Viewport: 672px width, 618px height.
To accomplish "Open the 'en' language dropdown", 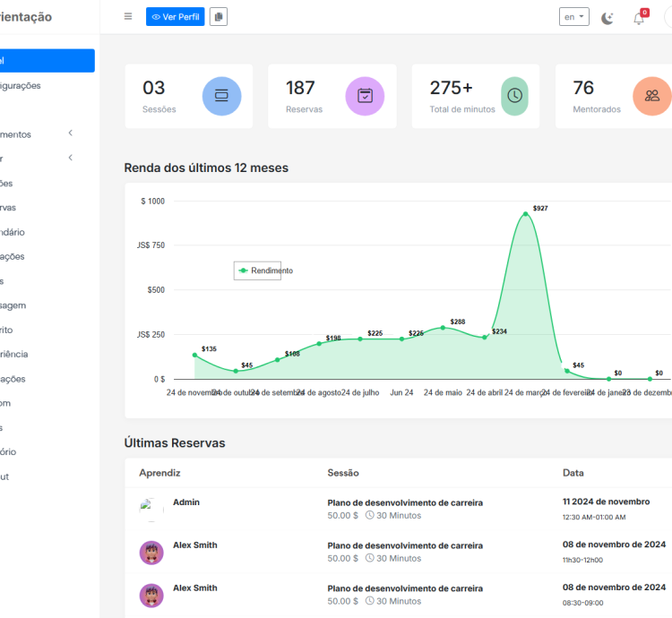I will 573,17.
